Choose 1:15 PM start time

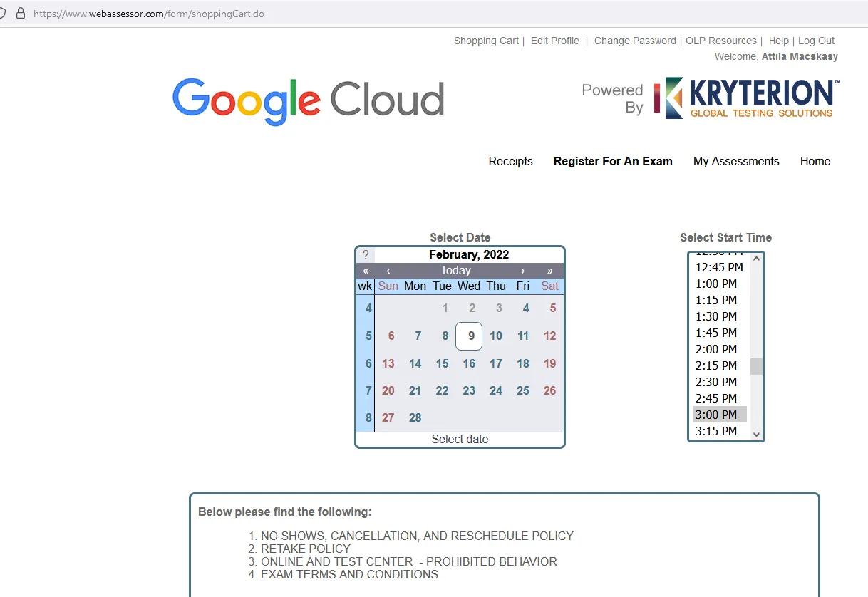720,300
